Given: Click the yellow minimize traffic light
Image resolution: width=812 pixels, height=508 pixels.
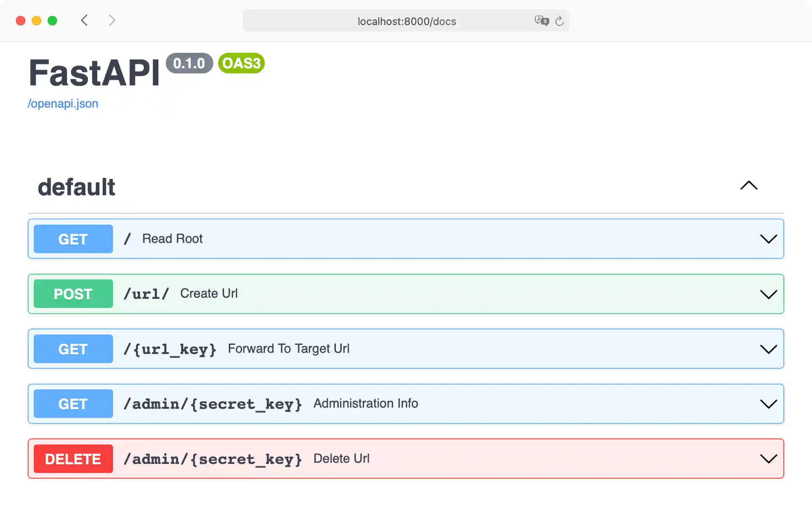Looking at the screenshot, I should pos(36,20).
